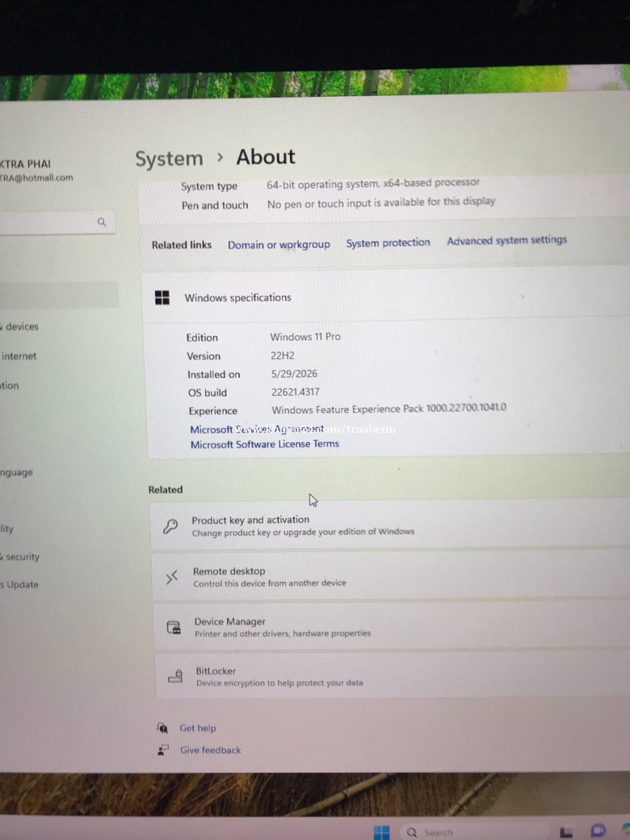This screenshot has width=630, height=840.
Task: Open Domain or workgroup link
Action: [x=279, y=245]
